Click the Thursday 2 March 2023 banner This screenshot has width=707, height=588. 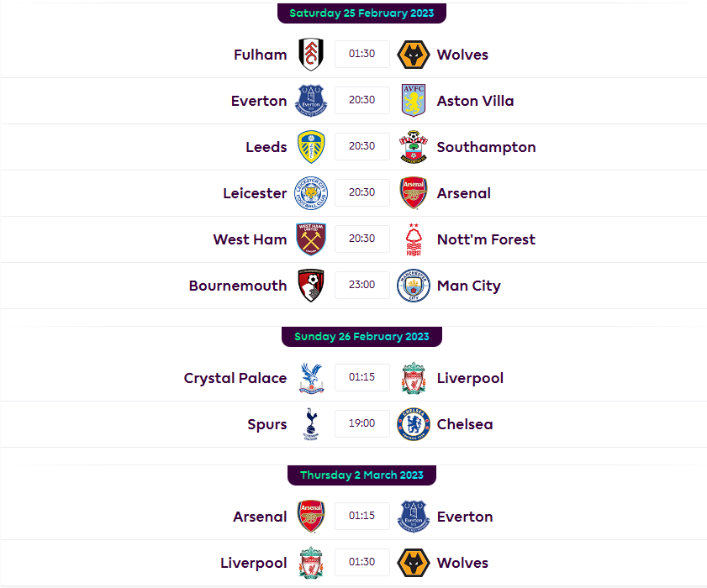click(361, 475)
